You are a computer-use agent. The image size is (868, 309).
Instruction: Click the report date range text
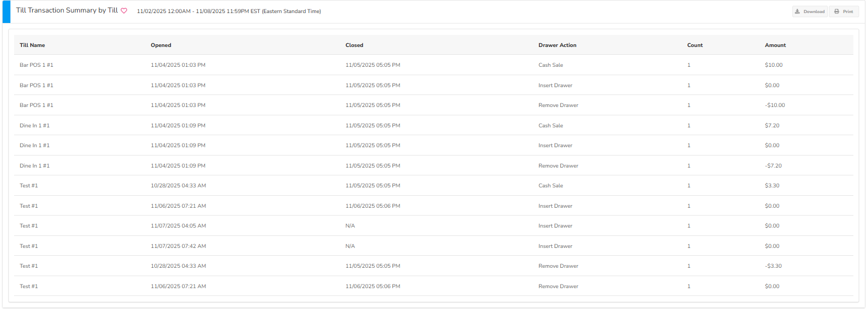point(228,11)
